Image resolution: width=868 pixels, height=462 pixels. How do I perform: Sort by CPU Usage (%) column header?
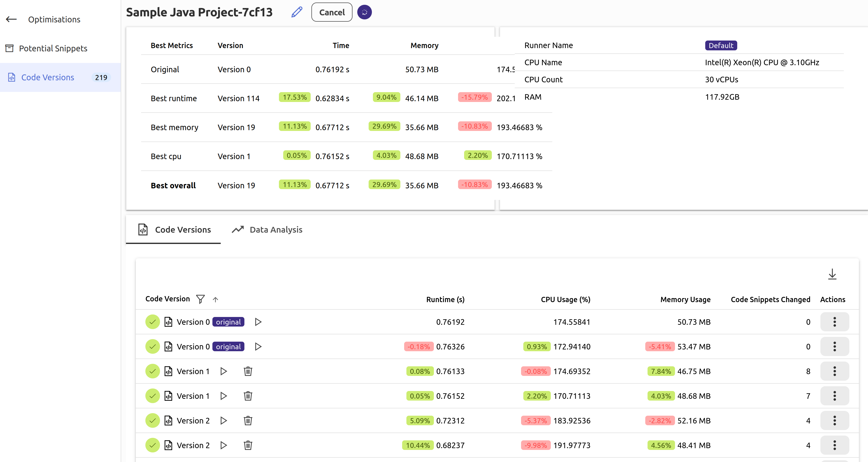click(x=565, y=299)
